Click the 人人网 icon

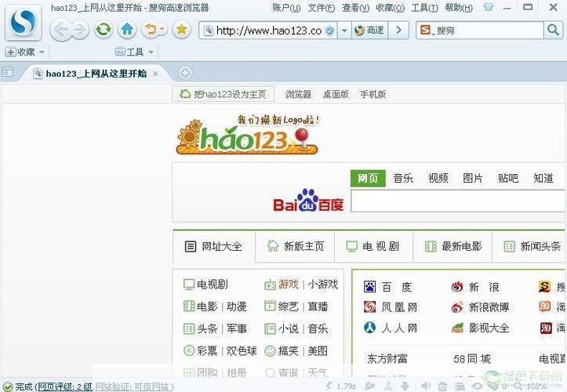click(x=369, y=328)
